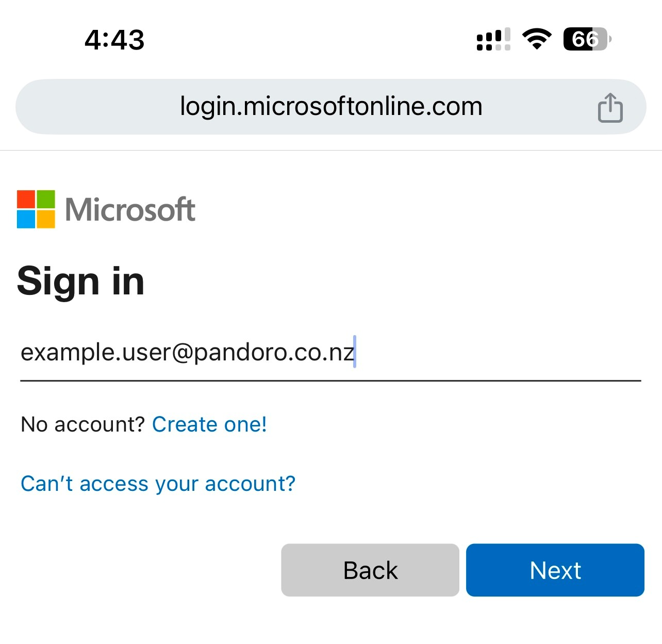Tap the login.microsoftonline.com address bar
This screenshot has height=644, width=662.
[x=330, y=107]
